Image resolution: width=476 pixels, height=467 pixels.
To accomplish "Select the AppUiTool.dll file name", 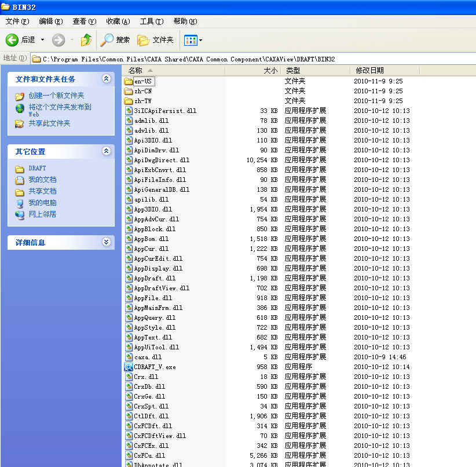I will point(157,347).
